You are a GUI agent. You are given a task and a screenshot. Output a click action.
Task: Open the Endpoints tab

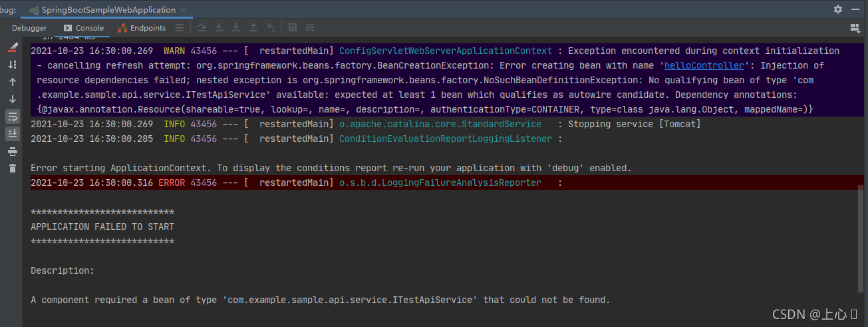[142, 28]
